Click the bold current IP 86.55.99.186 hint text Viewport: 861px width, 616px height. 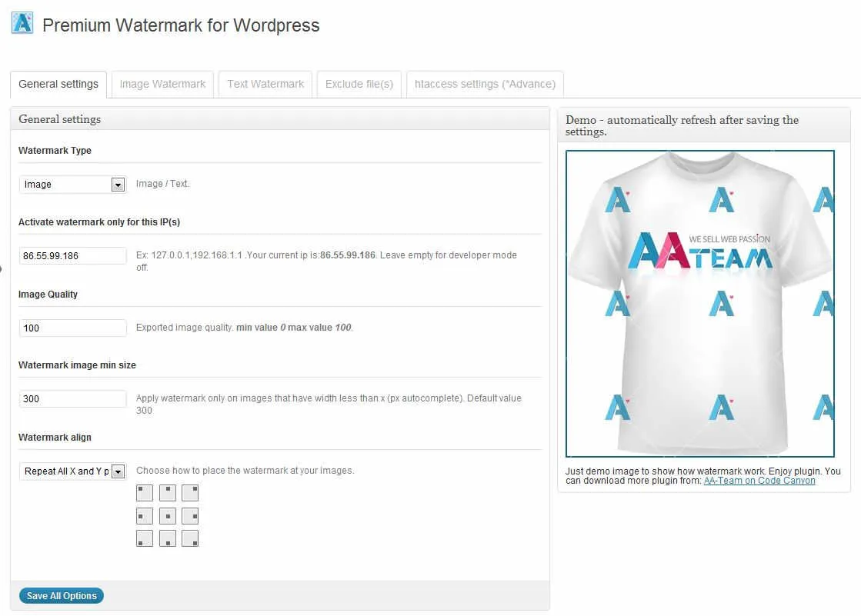click(x=348, y=255)
